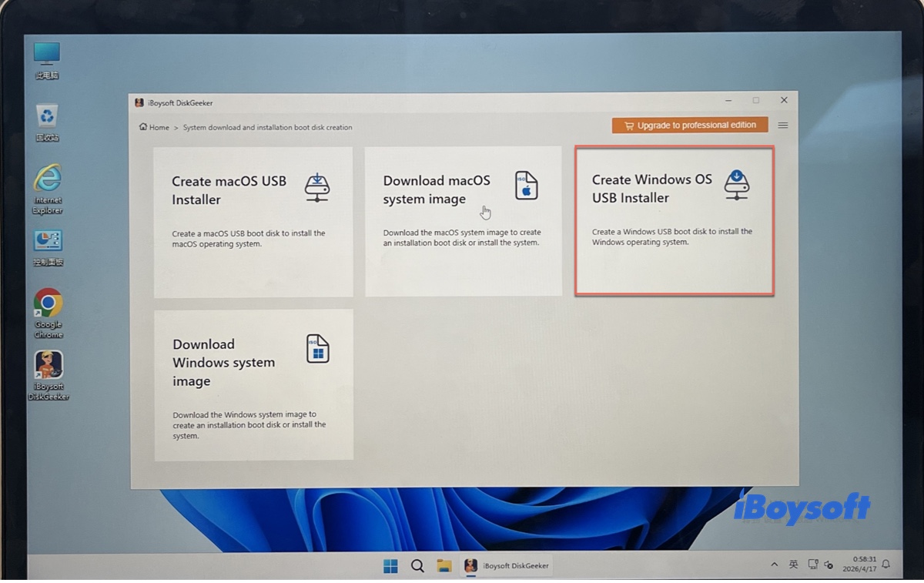Click the macOS USB drive installer icon
The height and width of the screenshot is (583, 924).
tap(317, 187)
